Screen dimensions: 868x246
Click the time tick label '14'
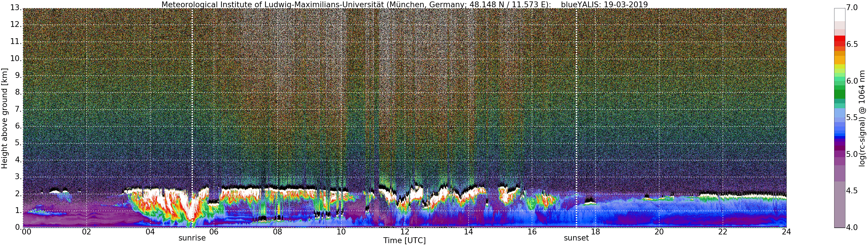(x=468, y=232)
